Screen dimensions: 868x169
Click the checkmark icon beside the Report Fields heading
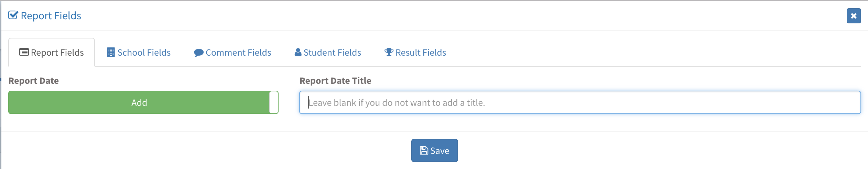tap(13, 15)
